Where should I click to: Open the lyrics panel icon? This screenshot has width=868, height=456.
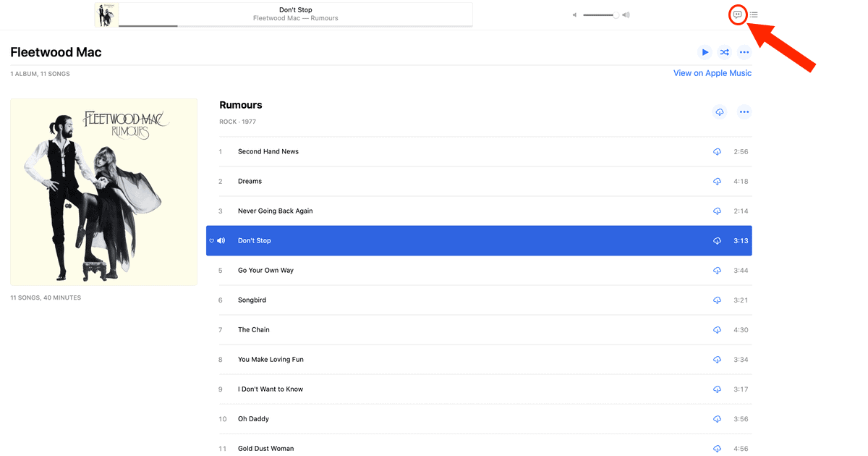click(737, 14)
